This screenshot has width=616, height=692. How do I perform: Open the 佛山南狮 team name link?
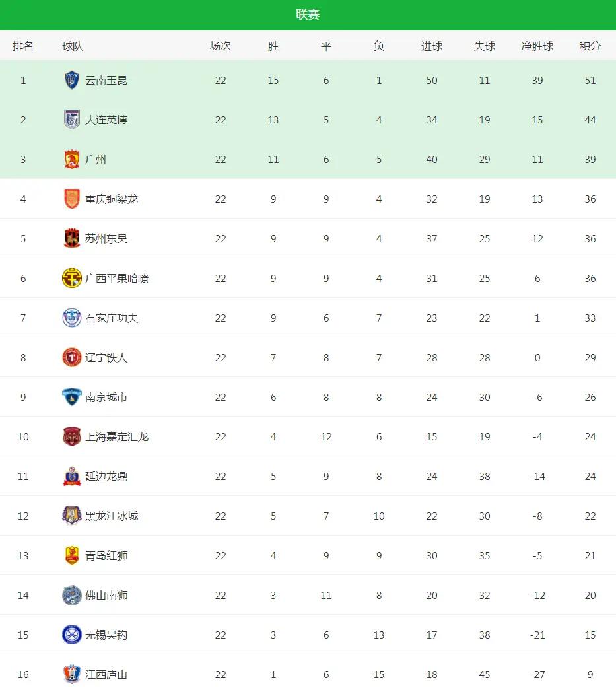click(x=106, y=595)
